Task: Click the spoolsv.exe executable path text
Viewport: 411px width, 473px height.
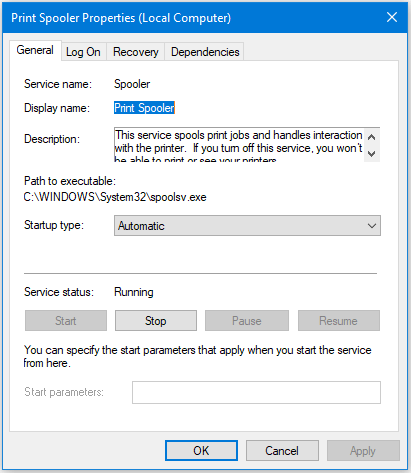Action: click(115, 197)
